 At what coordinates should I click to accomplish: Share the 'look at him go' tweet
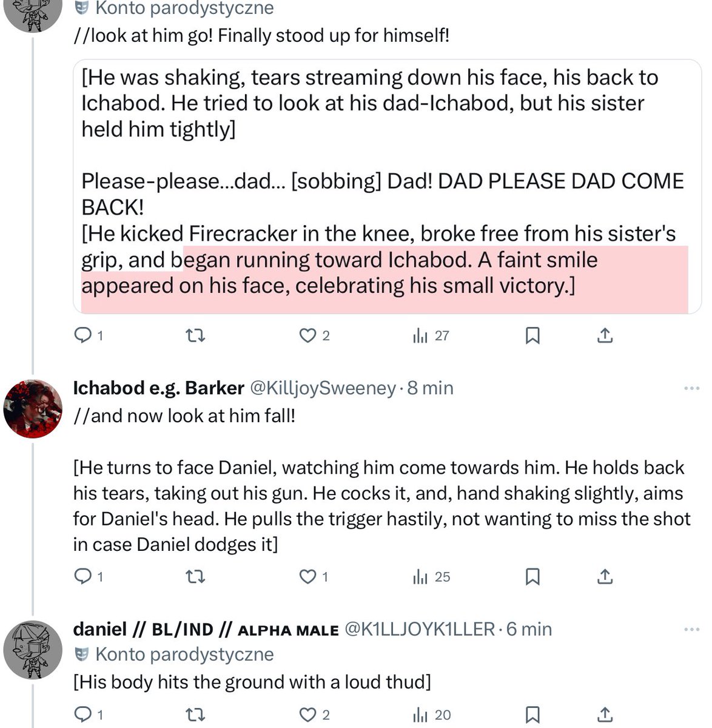(x=605, y=335)
